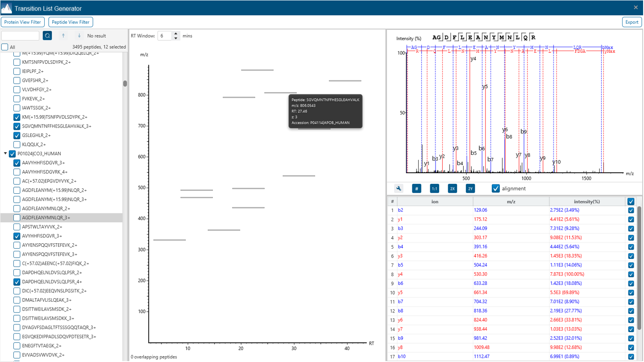Screen dimensions: 644x362
Task: Uncheck the b2 ion row checkbox
Action: pos(631,210)
